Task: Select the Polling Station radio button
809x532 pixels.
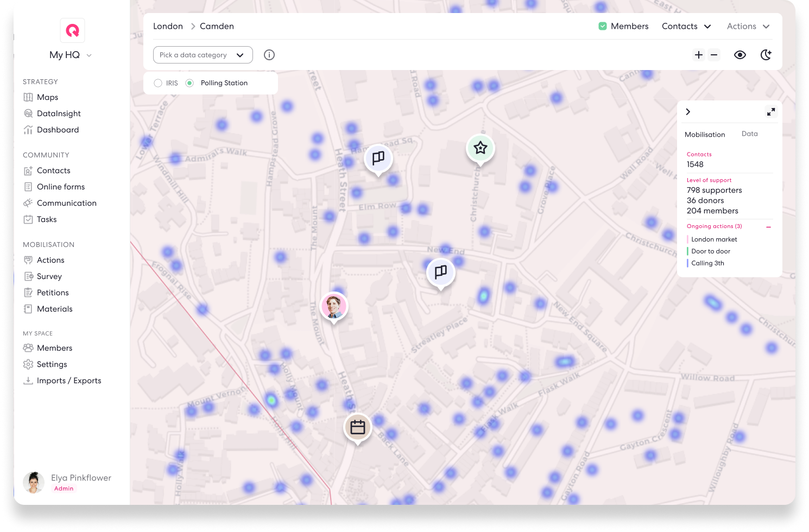Action: (x=189, y=83)
